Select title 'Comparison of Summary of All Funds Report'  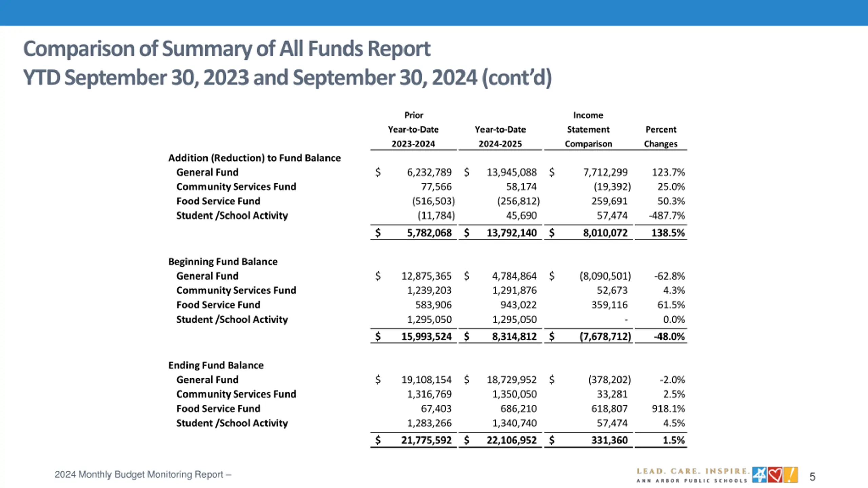point(227,49)
